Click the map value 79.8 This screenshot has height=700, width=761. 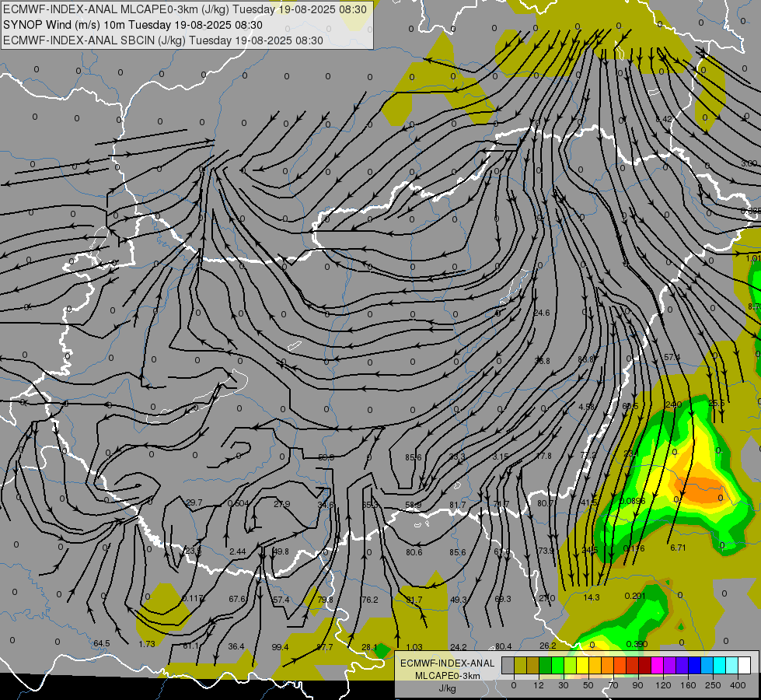(x=325, y=600)
